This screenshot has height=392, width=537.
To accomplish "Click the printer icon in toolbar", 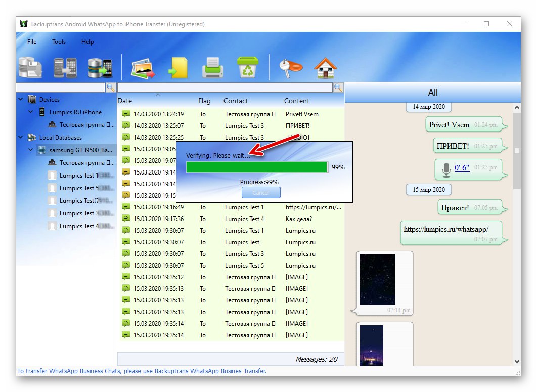I will 213,67.
